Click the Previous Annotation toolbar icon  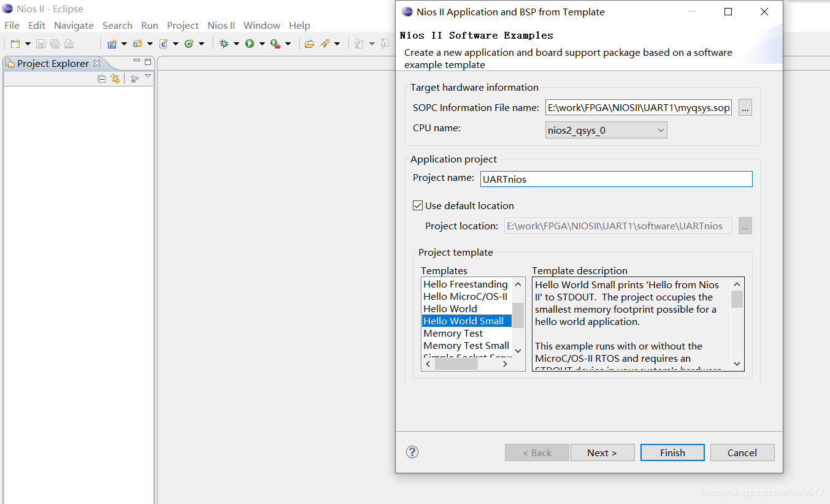(385, 44)
